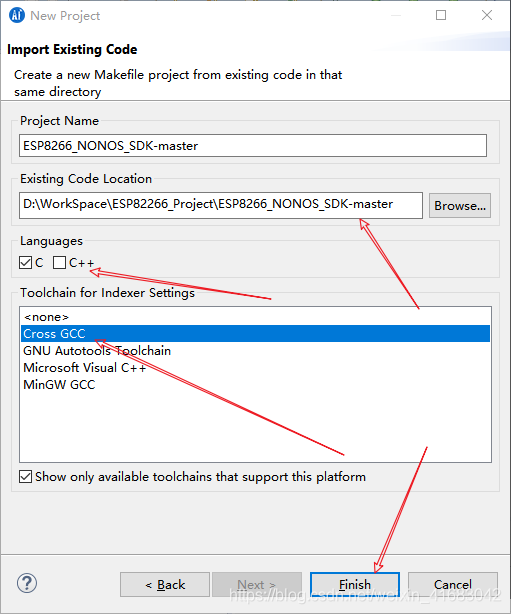Select Cross GCC toolchain

tap(255, 334)
